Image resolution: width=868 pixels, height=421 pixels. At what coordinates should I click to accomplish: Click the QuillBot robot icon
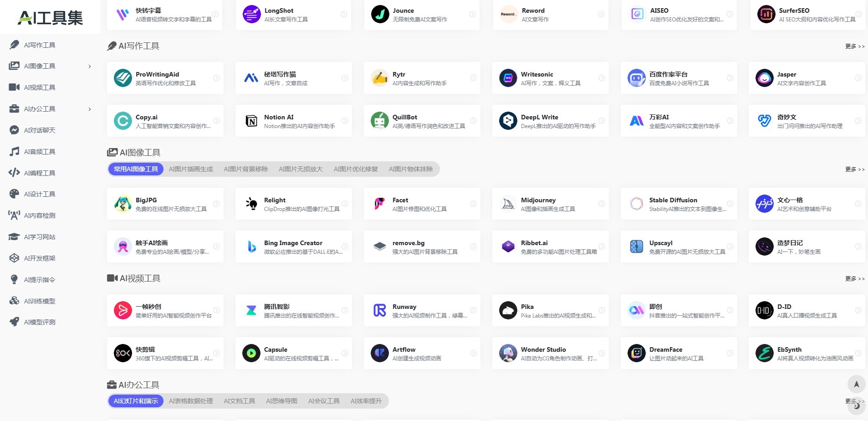(x=380, y=121)
